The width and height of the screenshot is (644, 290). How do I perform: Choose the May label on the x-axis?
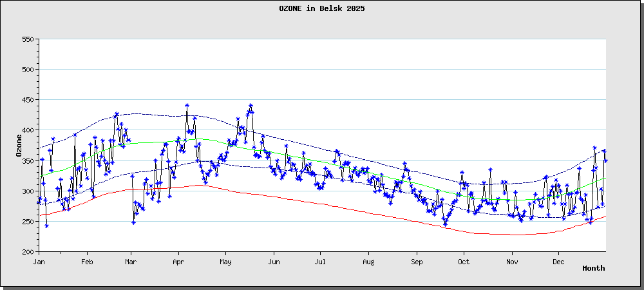[225, 262]
